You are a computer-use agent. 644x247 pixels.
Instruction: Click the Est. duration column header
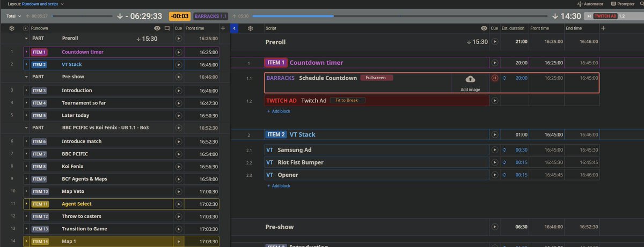pyautogui.click(x=513, y=28)
